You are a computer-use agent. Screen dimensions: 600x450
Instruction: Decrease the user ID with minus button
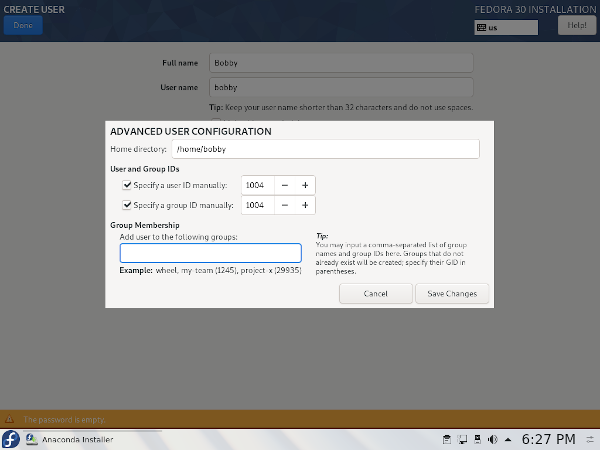284,185
